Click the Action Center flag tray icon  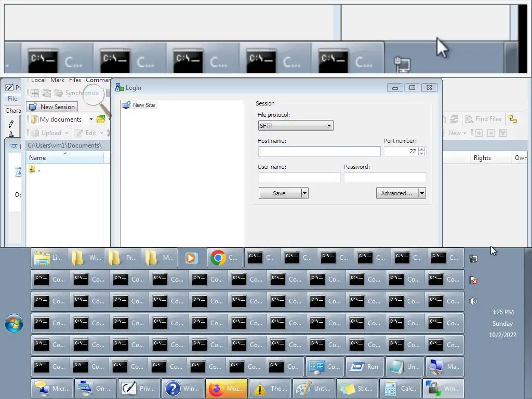(x=473, y=280)
